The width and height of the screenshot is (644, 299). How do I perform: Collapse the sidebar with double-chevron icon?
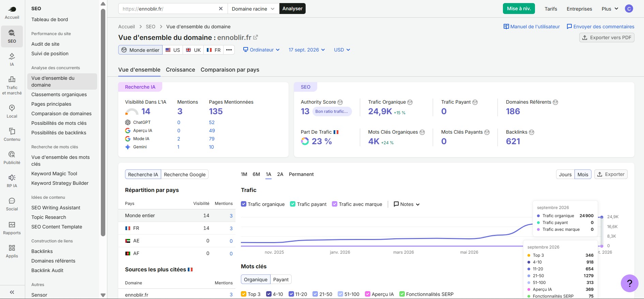pos(12,292)
